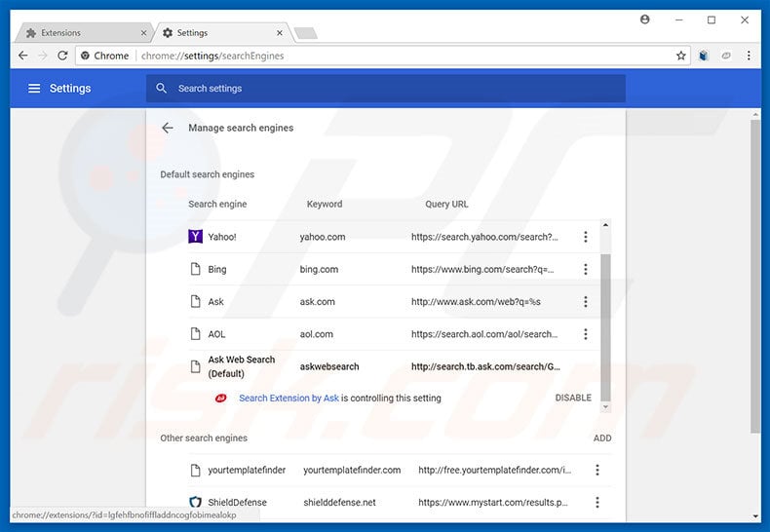The width and height of the screenshot is (770, 532).
Task: Close the Extensions tab
Action: tap(143, 33)
